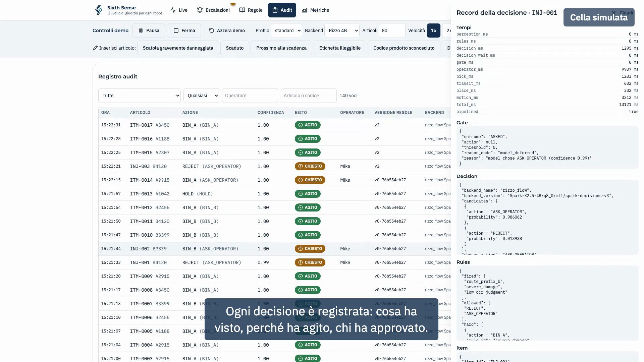Click the Gate section heading
This screenshot has height=362, width=644.
tap(462, 123)
